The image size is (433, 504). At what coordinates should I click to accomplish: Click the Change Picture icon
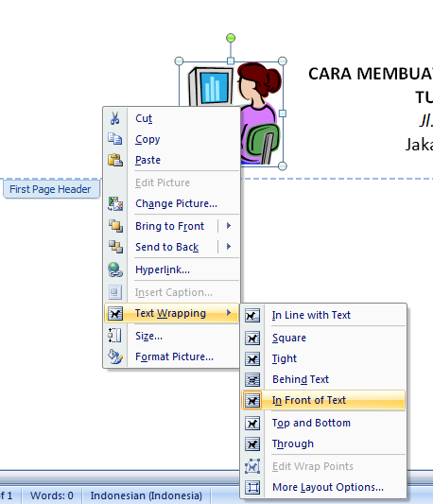[115, 203]
